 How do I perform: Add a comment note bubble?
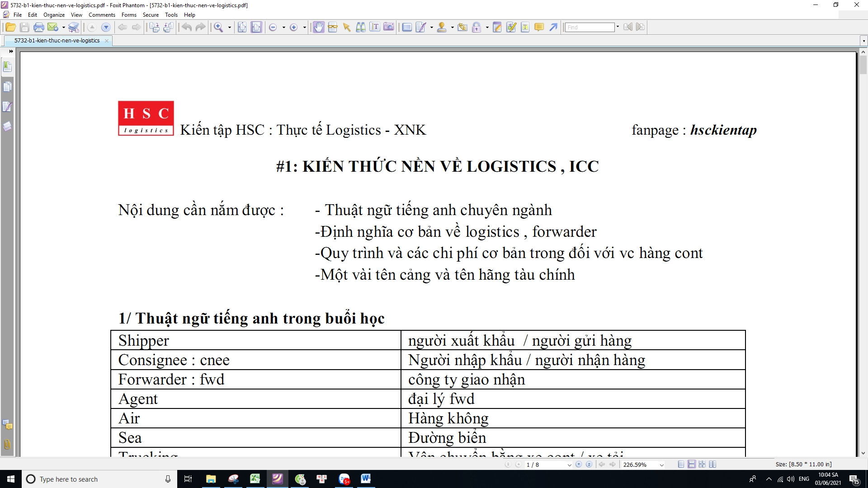point(539,28)
